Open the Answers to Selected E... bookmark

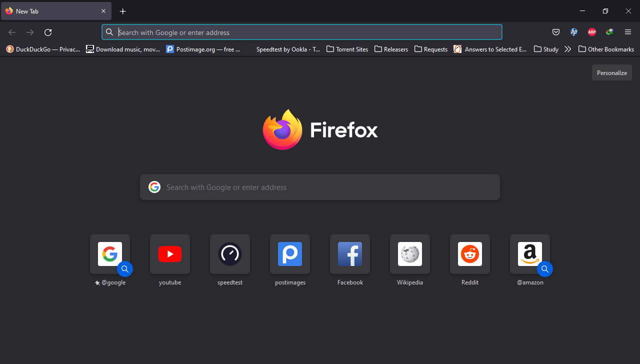pos(490,49)
